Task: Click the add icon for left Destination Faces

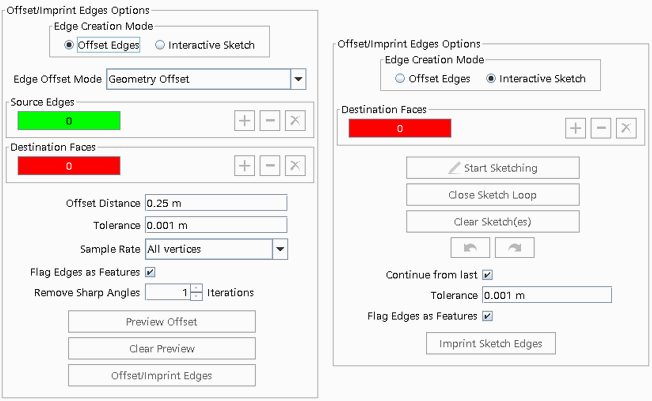Action: (245, 166)
